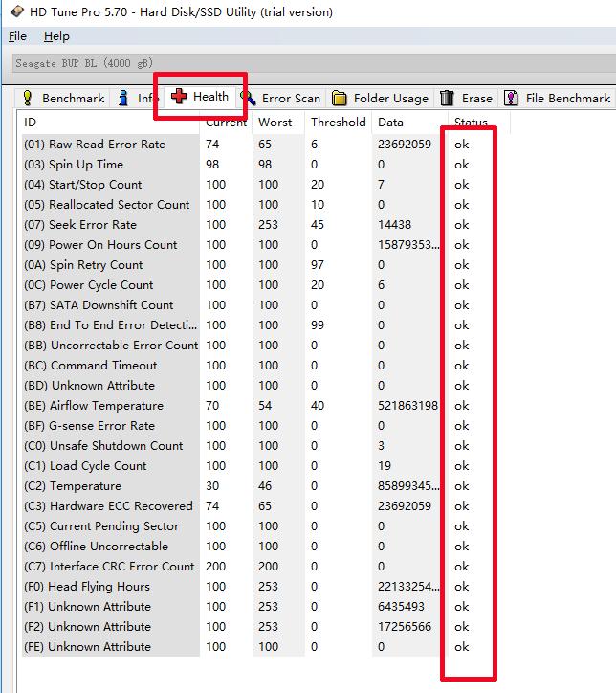
Task: Open the Help menu
Action: (56, 36)
